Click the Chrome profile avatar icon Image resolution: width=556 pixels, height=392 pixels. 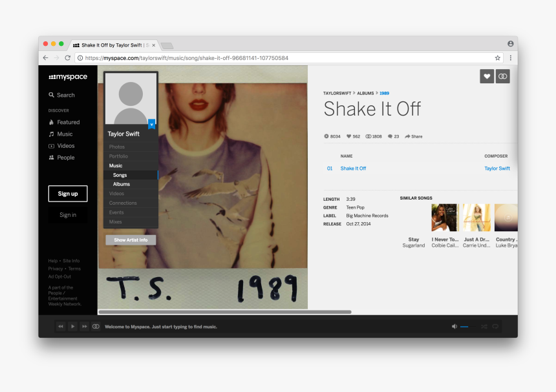[x=511, y=43]
